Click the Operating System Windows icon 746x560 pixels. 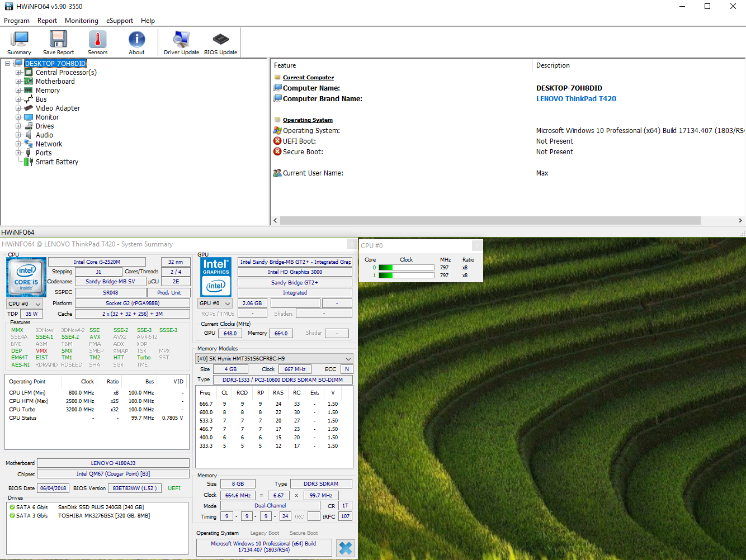click(277, 131)
